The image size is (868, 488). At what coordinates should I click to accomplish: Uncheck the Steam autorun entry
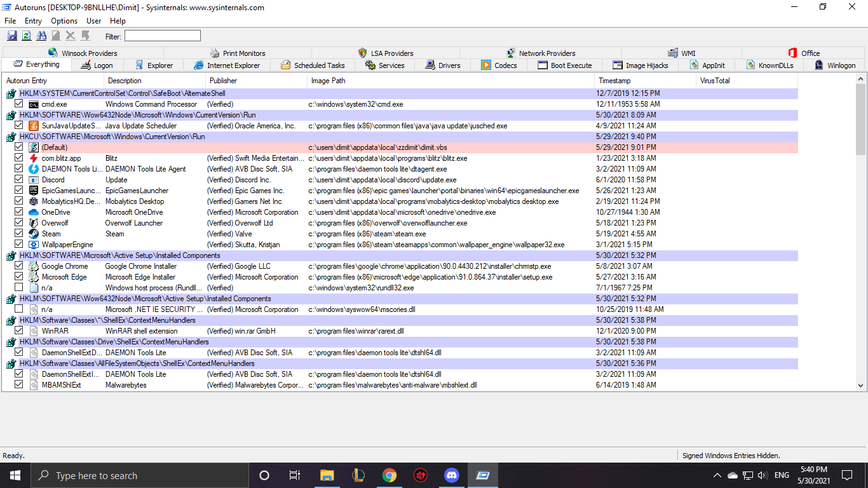tap(19, 233)
